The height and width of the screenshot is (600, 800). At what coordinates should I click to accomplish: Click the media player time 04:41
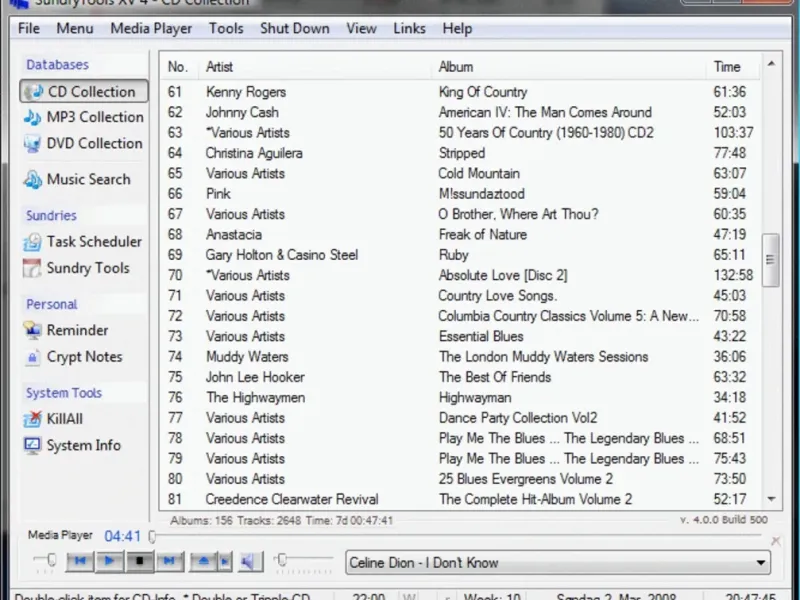[x=122, y=536]
